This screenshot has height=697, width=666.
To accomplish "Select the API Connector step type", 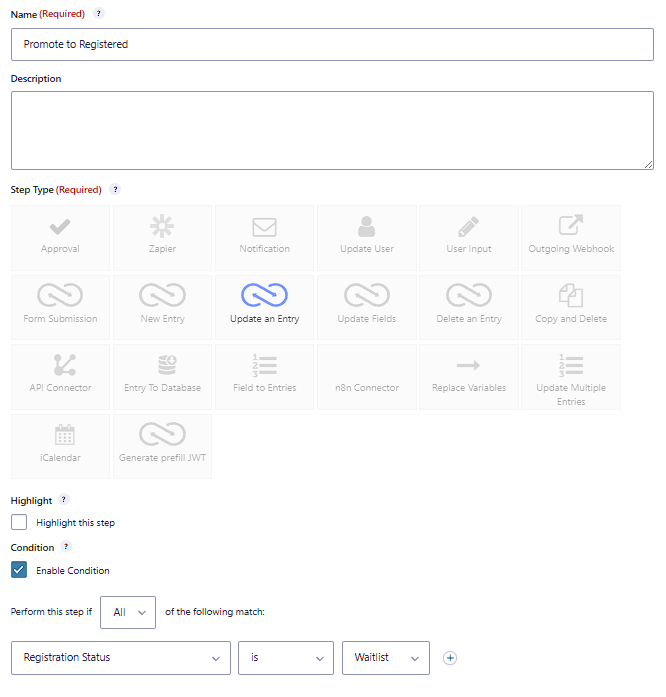I will 60,377.
